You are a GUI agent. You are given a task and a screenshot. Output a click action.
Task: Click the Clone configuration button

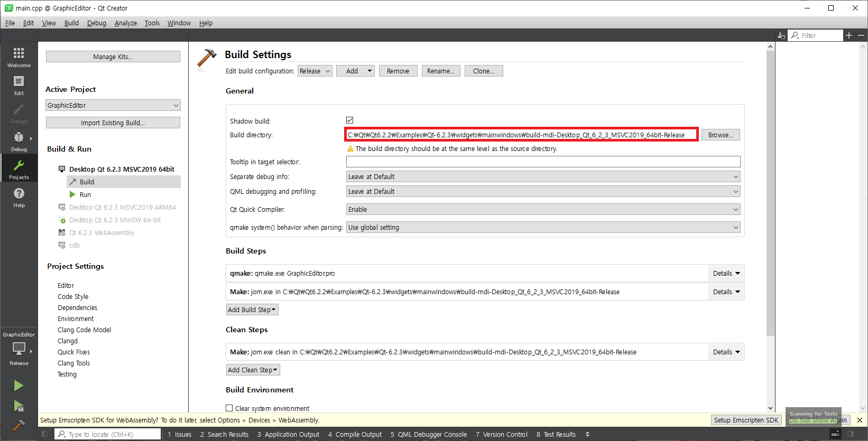(x=484, y=71)
